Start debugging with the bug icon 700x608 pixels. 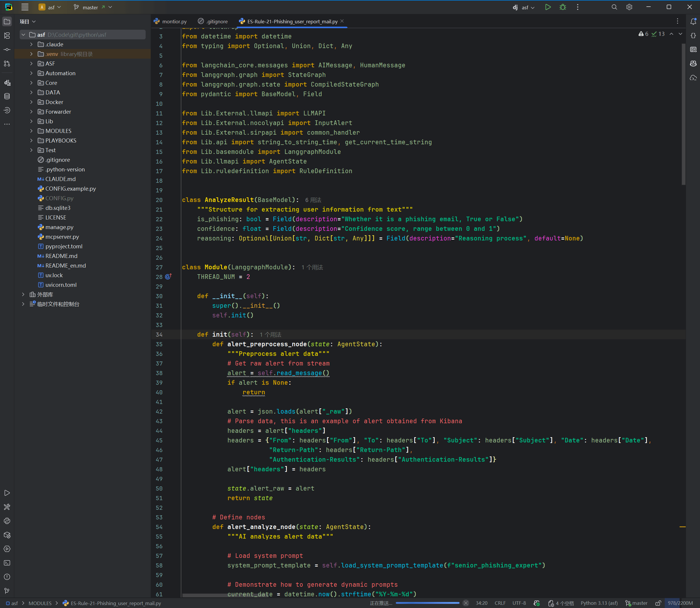563,7
